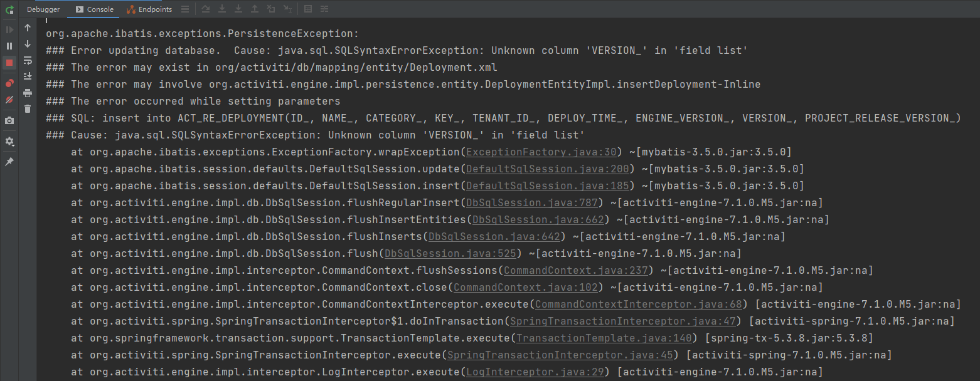This screenshot has width=980, height=381.
Task: Click the Step Into toolbar icon
Action: (222, 9)
